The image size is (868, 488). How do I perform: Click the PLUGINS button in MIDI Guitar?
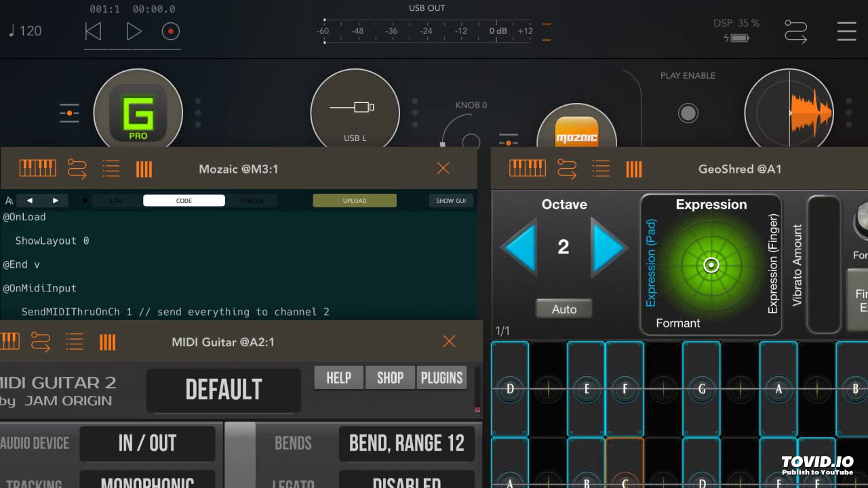tap(441, 378)
